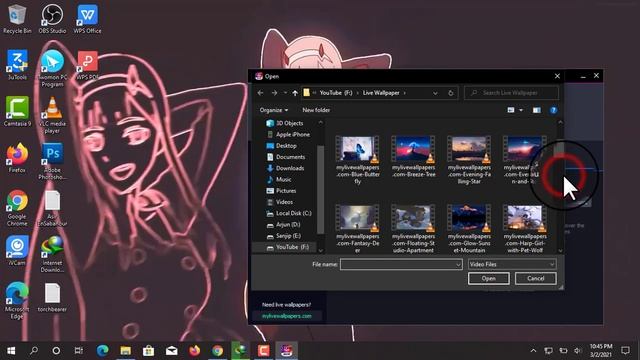Open Adobe Photoshop desktop shortcut
This screenshot has height=360, width=640.
coord(52,161)
